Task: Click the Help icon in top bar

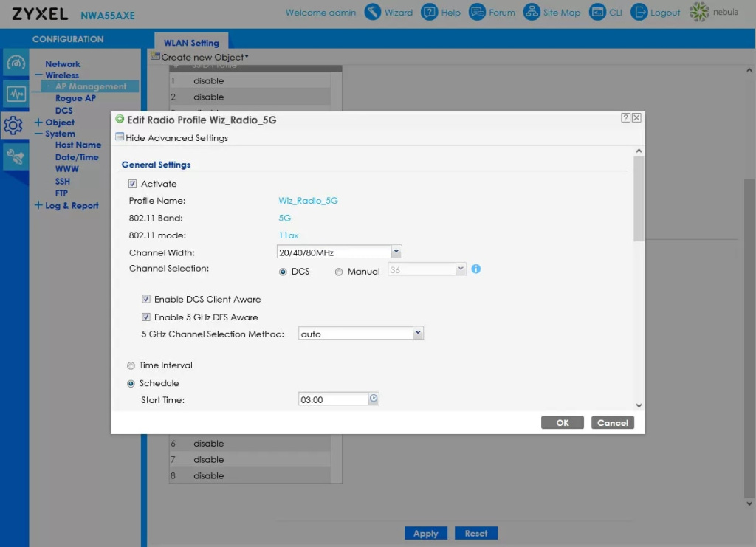Action: pos(429,13)
